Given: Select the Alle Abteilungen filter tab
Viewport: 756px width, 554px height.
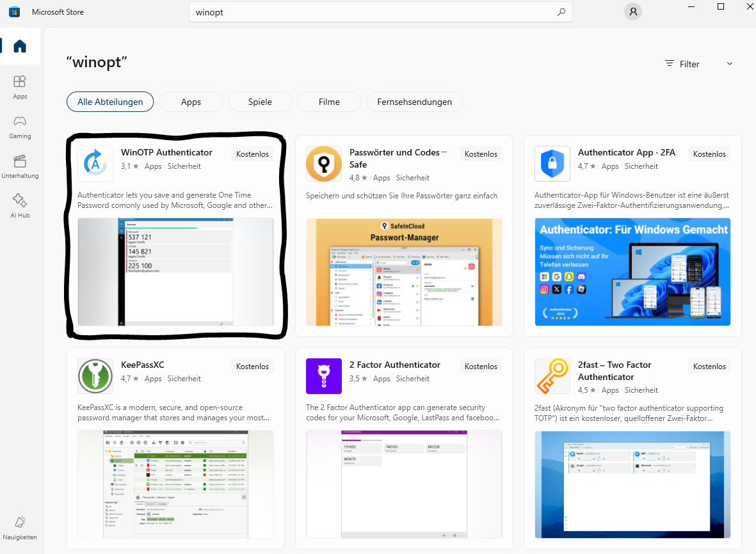Looking at the screenshot, I should click(x=110, y=102).
